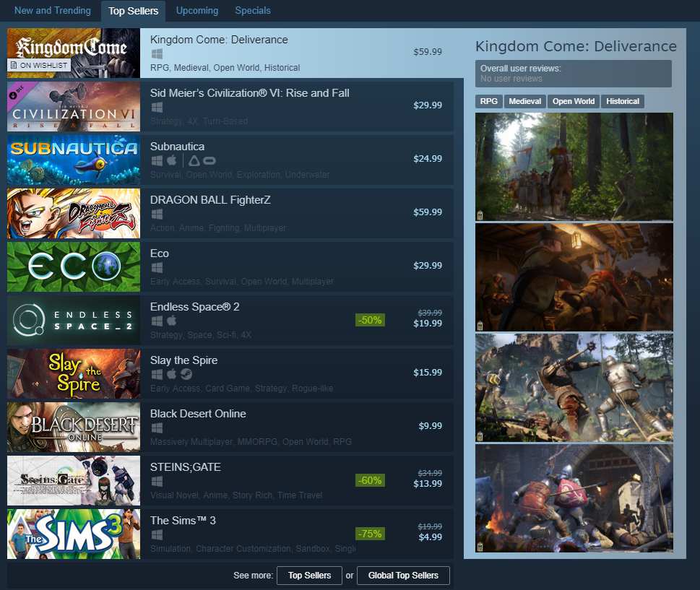
Task: Click the -60% discount badge for STEINS;GATE
Action: 370,480
